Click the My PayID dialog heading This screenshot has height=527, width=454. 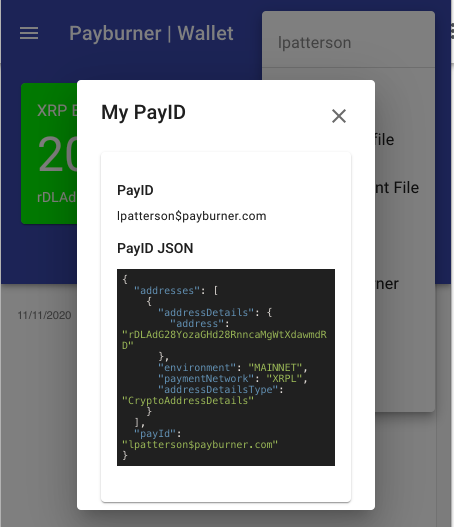pyautogui.click(x=143, y=112)
